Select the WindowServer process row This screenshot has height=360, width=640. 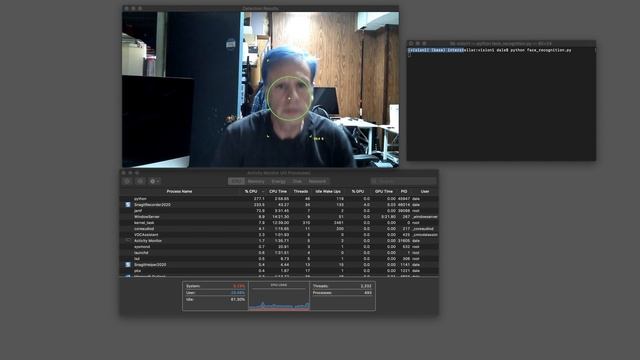click(280, 217)
